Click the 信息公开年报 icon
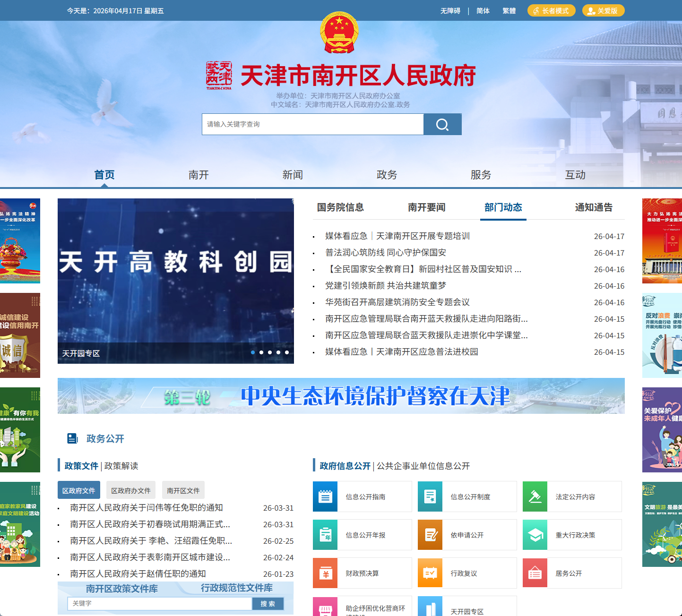This screenshot has width=682, height=616. (x=325, y=535)
